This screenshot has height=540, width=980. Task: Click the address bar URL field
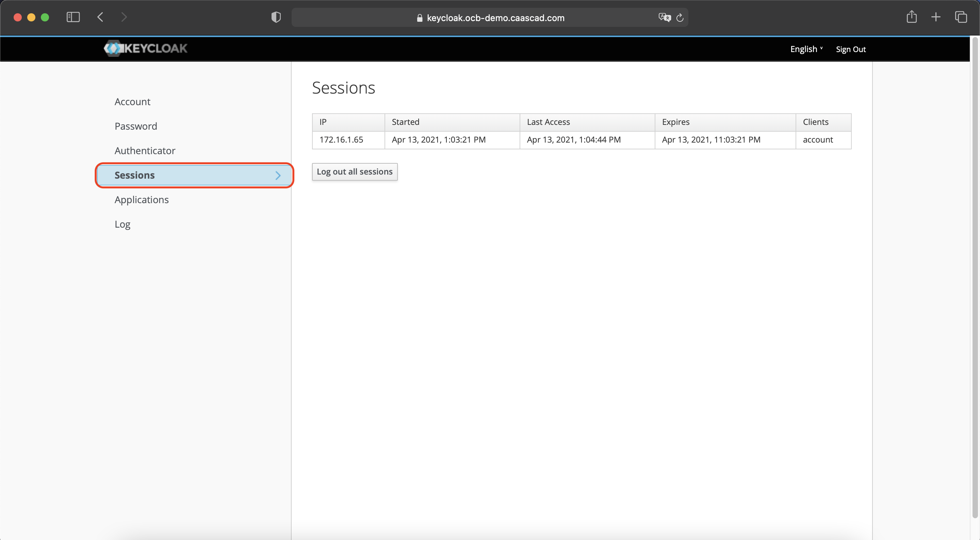coord(490,17)
